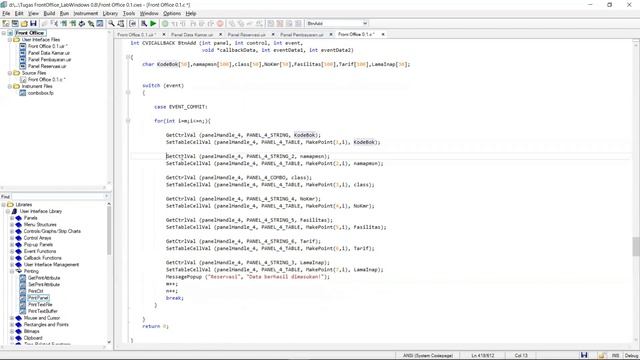Collapse the User Interface Library node
The height and width of the screenshot is (360, 640).
pyautogui.click(x=8, y=211)
